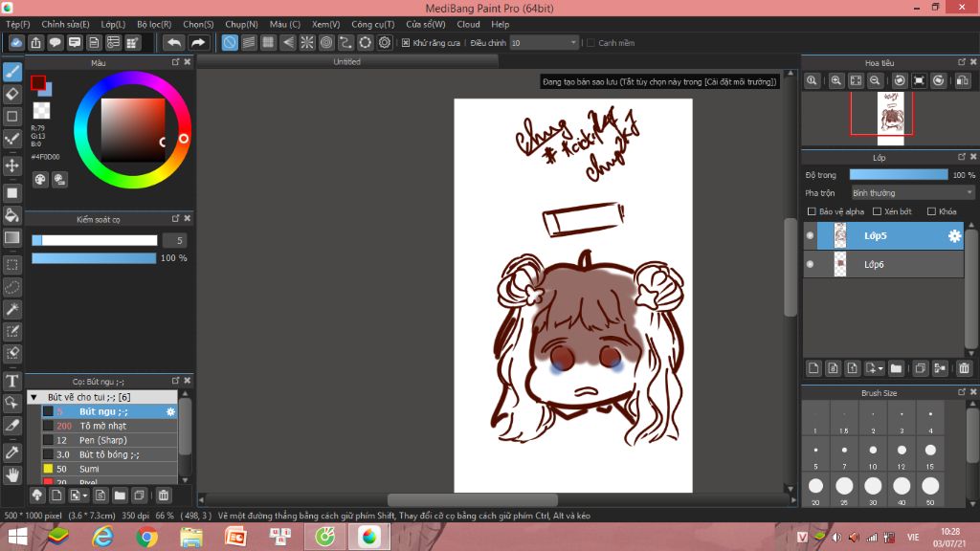Image resolution: width=980 pixels, height=551 pixels.
Task: Open Google Chrome from the taskbar
Action: pyautogui.click(x=146, y=537)
